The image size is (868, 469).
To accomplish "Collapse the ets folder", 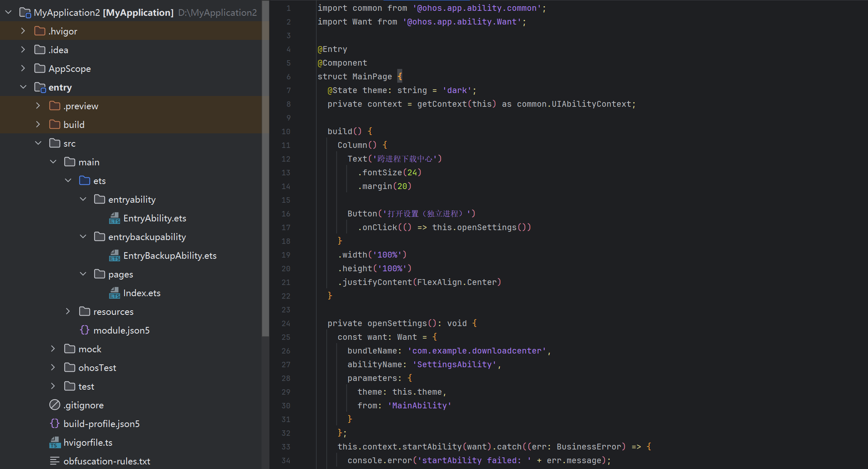I will (68, 181).
